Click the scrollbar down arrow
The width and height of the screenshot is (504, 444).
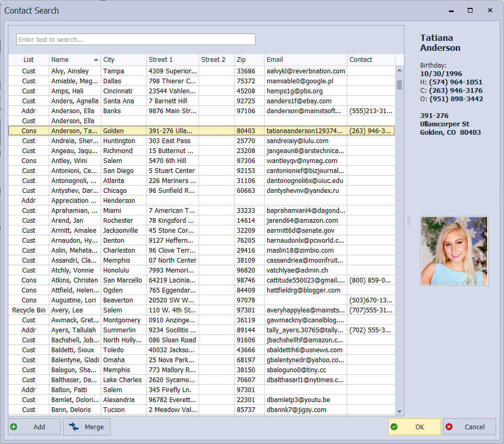click(400, 411)
